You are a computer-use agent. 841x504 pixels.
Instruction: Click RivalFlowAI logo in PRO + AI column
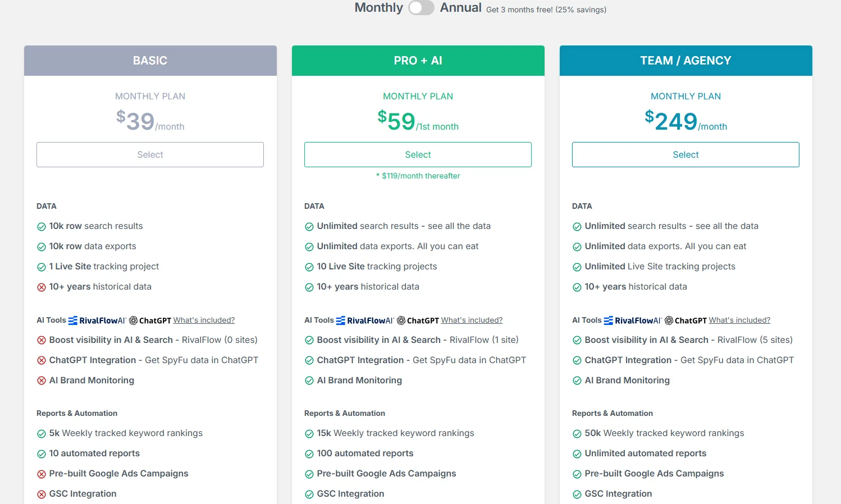pos(365,320)
